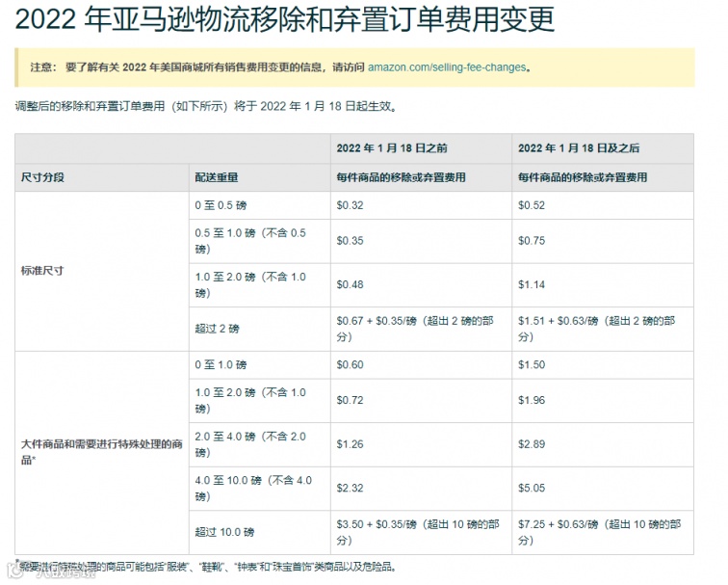Viewport: 728px width, 585px height.
Task: Click the $0.32 fee value
Action: click(350, 205)
